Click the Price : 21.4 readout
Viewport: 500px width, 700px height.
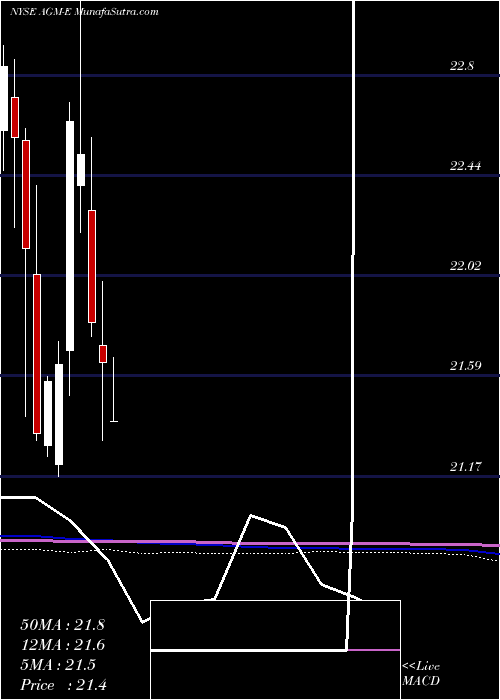(x=63, y=685)
